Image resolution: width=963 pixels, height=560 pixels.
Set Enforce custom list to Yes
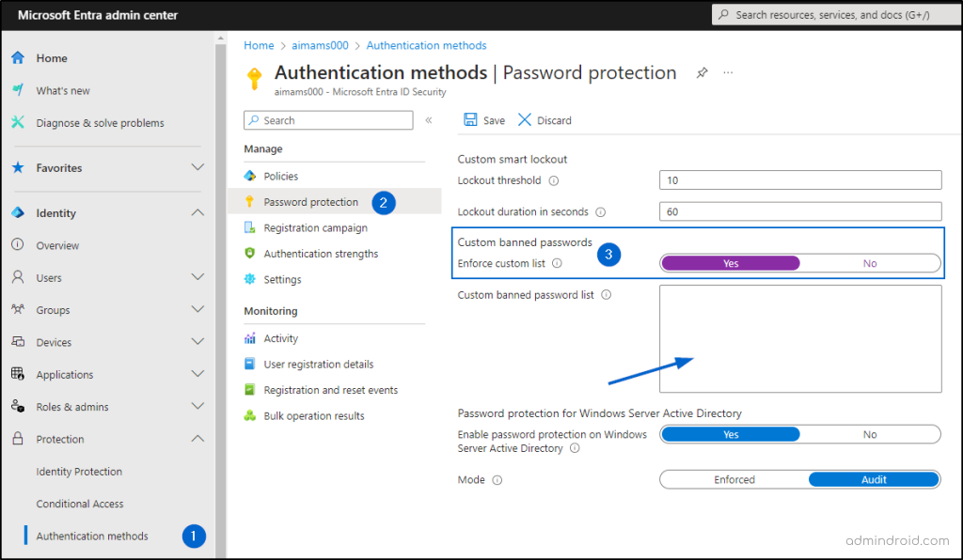pos(730,263)
